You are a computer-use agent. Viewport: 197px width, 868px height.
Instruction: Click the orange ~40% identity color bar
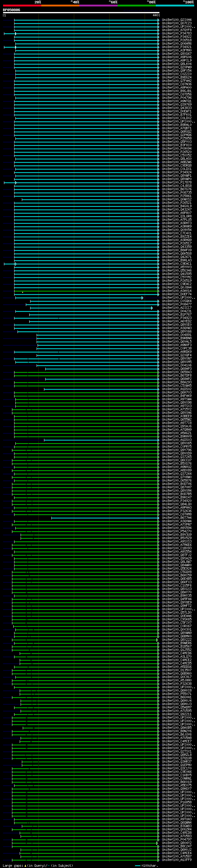pos(60,6)
